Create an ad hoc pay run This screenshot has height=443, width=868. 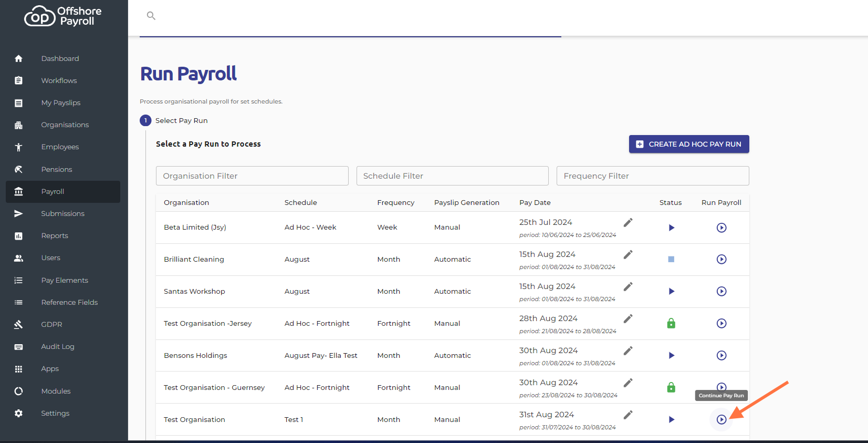pos(689,144)
